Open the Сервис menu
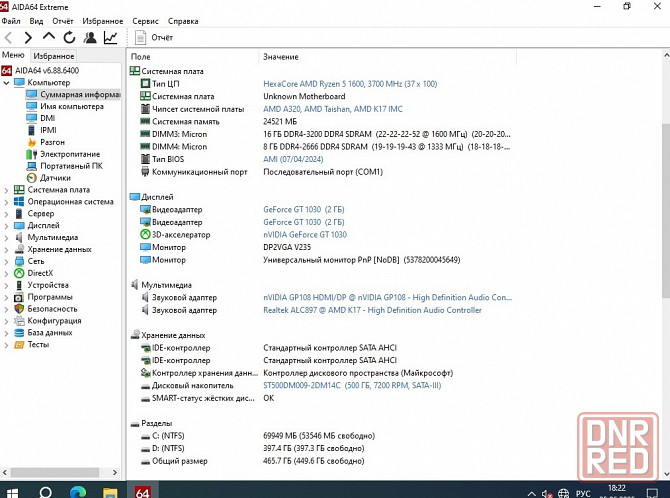Screen dimensions: 670x498 [145, 21]
